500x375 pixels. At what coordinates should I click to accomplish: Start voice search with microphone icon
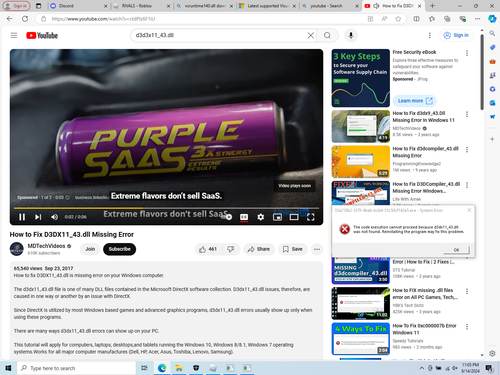point(351,35)
